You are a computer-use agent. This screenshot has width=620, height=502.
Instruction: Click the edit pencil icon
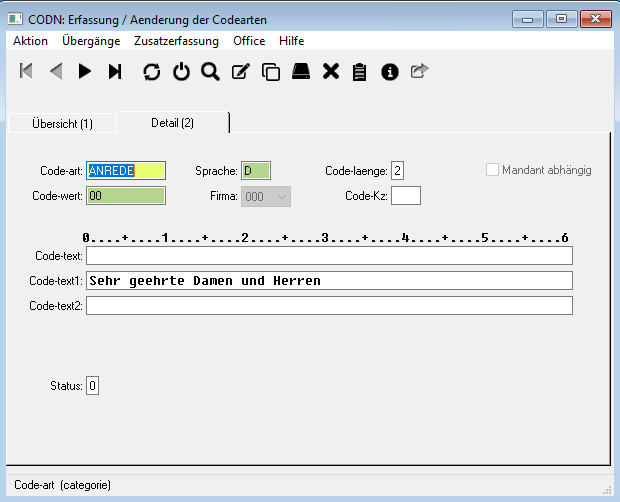240,71
